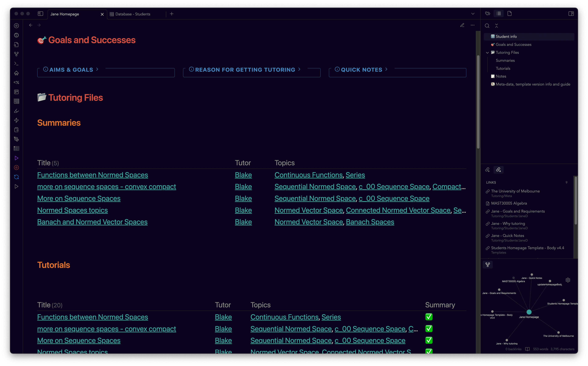
Task: Click the purple play triangle in ribbon
Action: tap(17, 158)
